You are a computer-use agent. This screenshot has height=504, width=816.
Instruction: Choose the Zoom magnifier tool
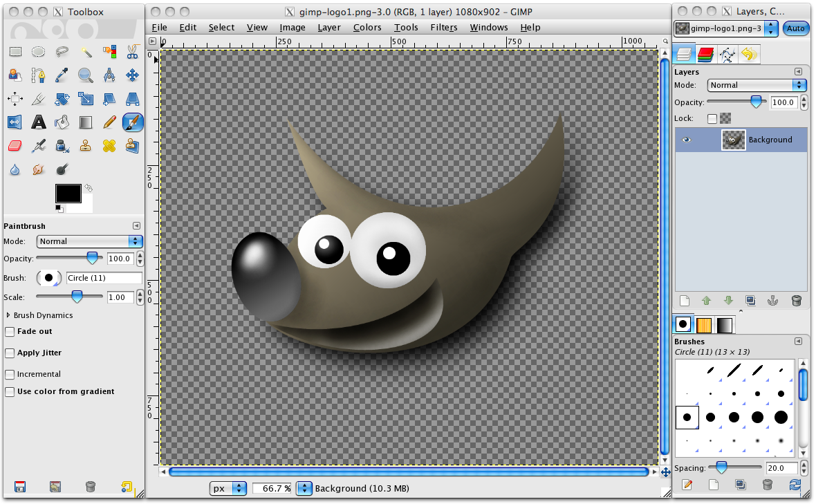[86, 75]
